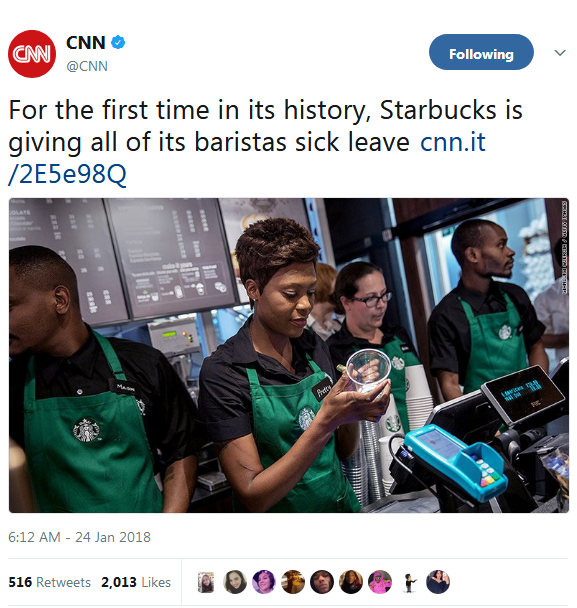577x608 pixels.
Task: Click the @CNN handle
Action: 87,66
